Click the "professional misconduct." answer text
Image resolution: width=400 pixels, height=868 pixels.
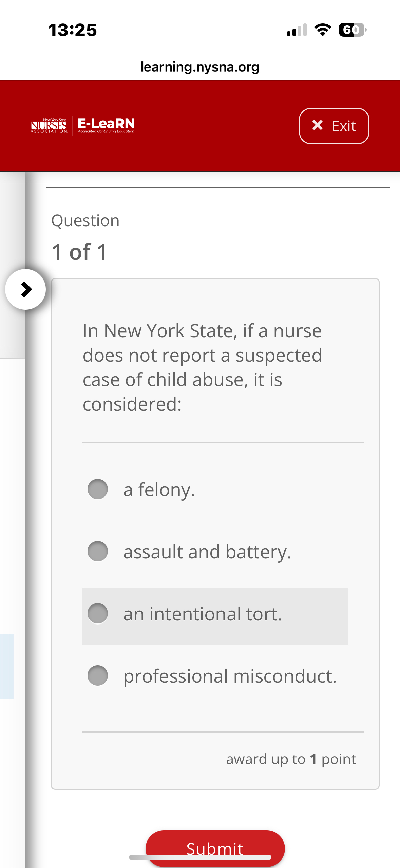(230, 676)
